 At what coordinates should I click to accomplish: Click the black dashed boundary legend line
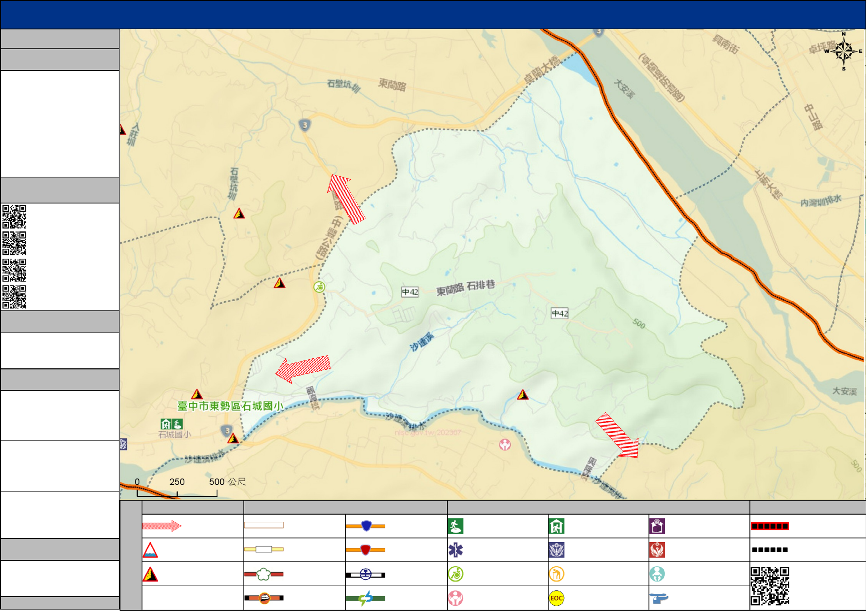tap(770, 550)
